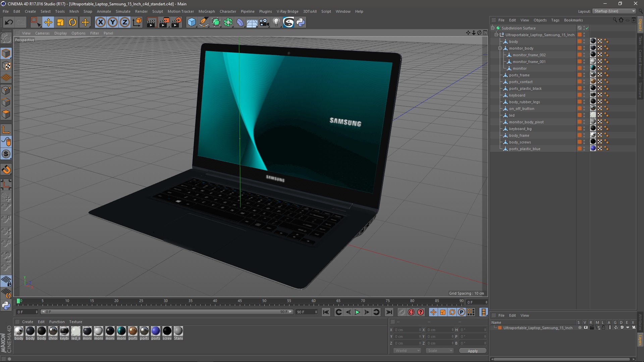Select the ports_plastic_blue object
This screenshot has height=362, width=644.
pos(525,149)
